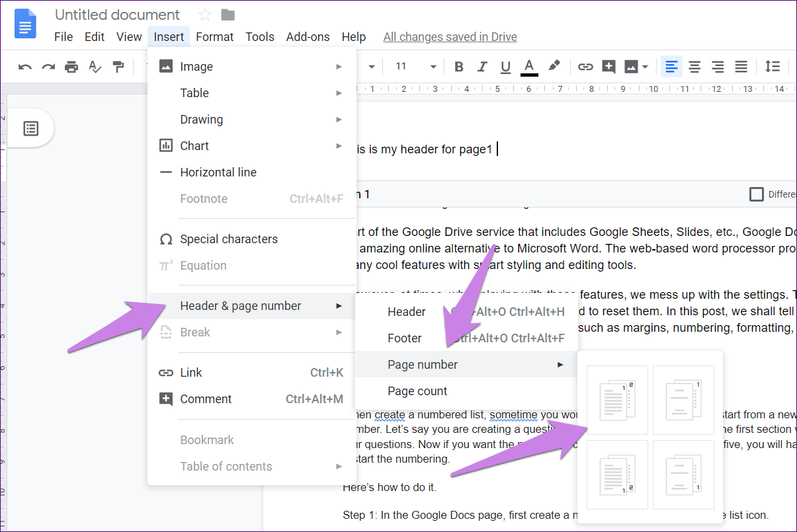Insert link via toolbar chain icon
The width and height of the screenshot is (797, 532).
coord(585,66)
